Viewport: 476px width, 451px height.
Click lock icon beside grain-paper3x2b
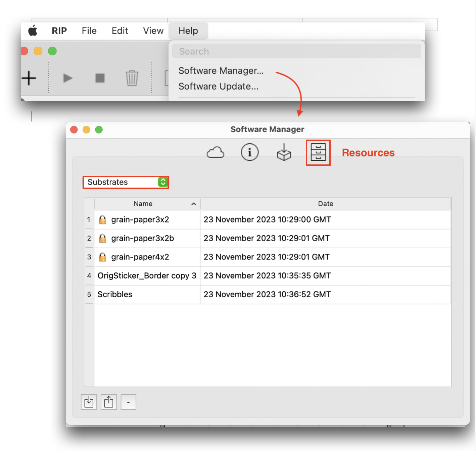pyautogui.click(x=102, y=239)
